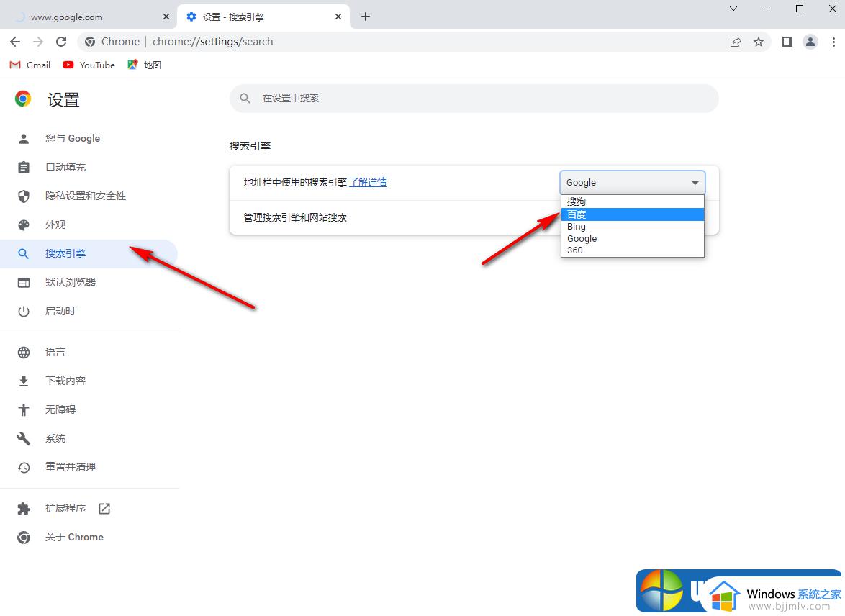845x616 pixels.
Task: Open 关于 Chrome page
Action: [89, 538]
